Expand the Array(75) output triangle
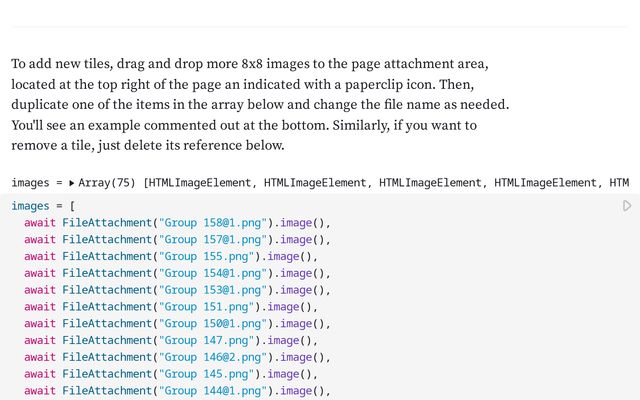 click(x=72, y=183)
